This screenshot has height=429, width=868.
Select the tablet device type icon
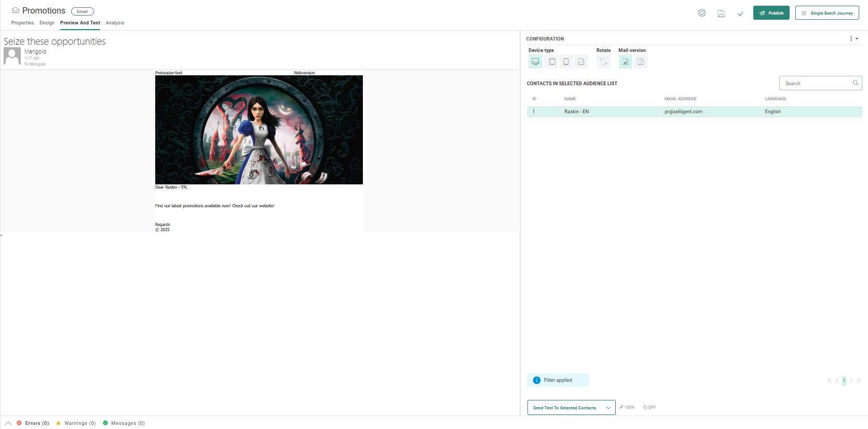(552, 62)
